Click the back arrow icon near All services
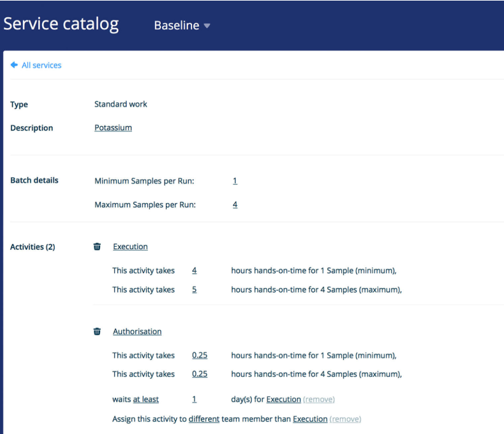Image resolution: width=504 pixels, height=434 pixels. pyautogui.click(x=14, y=65)
